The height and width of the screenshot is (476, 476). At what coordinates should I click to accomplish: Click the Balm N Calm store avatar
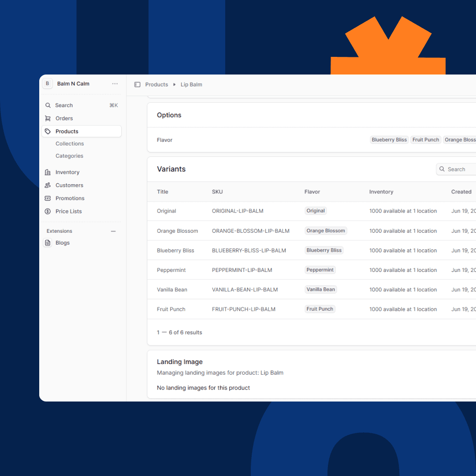[x=48, y=84]
